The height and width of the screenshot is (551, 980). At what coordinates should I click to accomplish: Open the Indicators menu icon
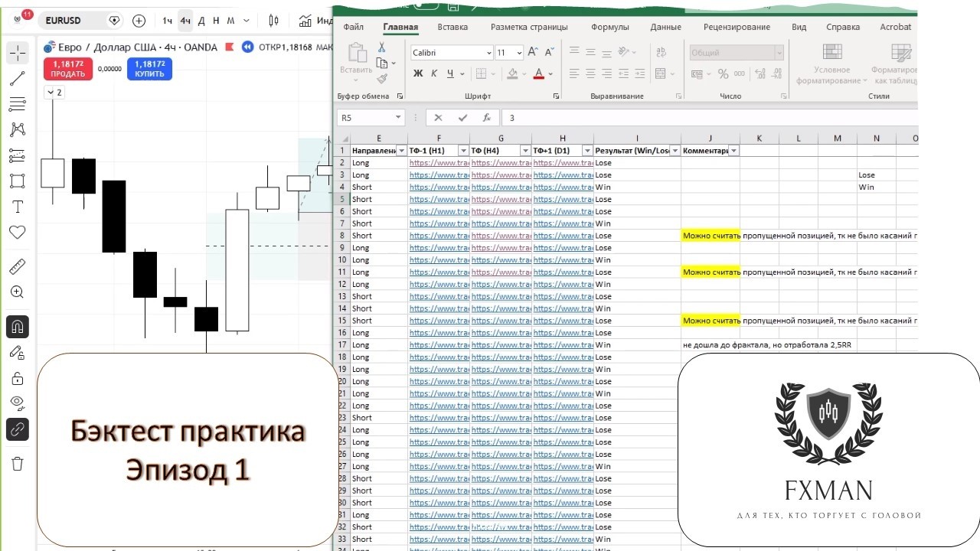tap(305, 21)
